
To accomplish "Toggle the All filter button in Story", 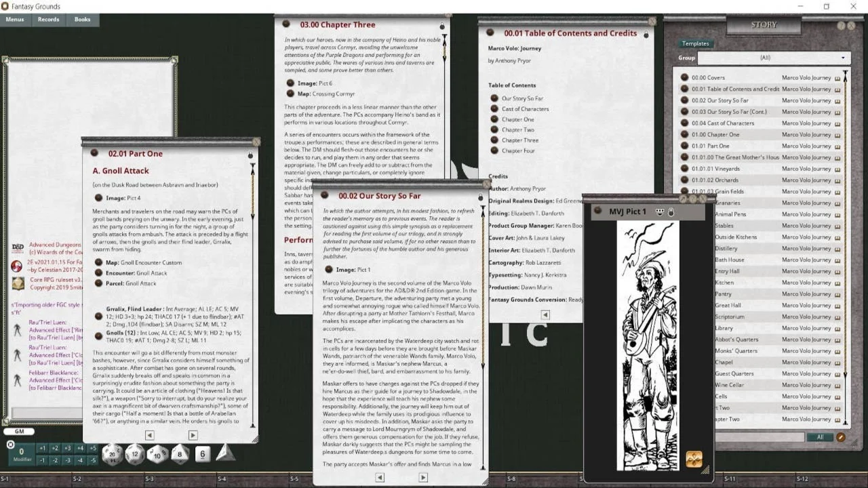I will click(x=820, y=437).
